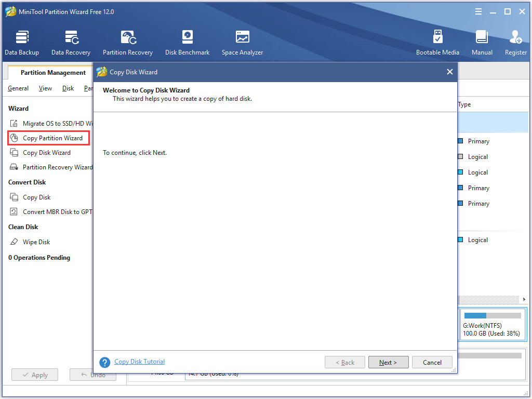Click the Convert MBR Disk to GPT icon
This screenshot has width=532, height=399.
(14, 212)
